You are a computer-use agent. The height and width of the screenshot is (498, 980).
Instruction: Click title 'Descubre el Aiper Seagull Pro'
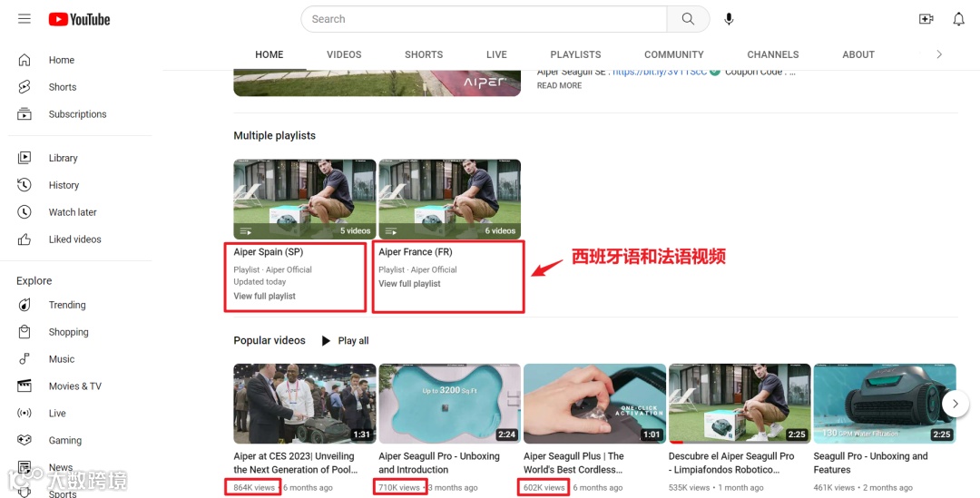coord(731,463)
